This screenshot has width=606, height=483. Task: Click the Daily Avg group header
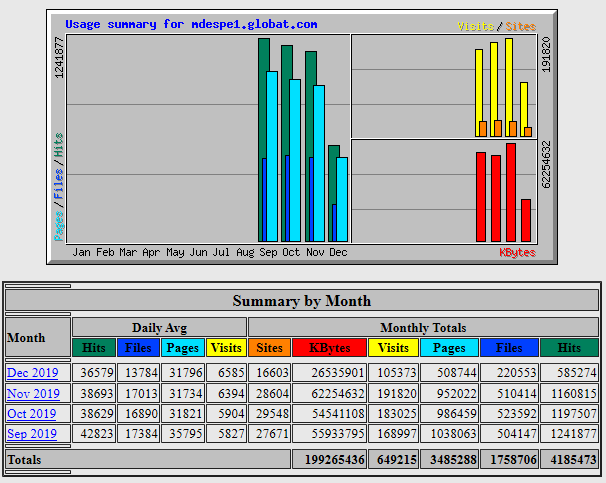click(x=159, y=327)
